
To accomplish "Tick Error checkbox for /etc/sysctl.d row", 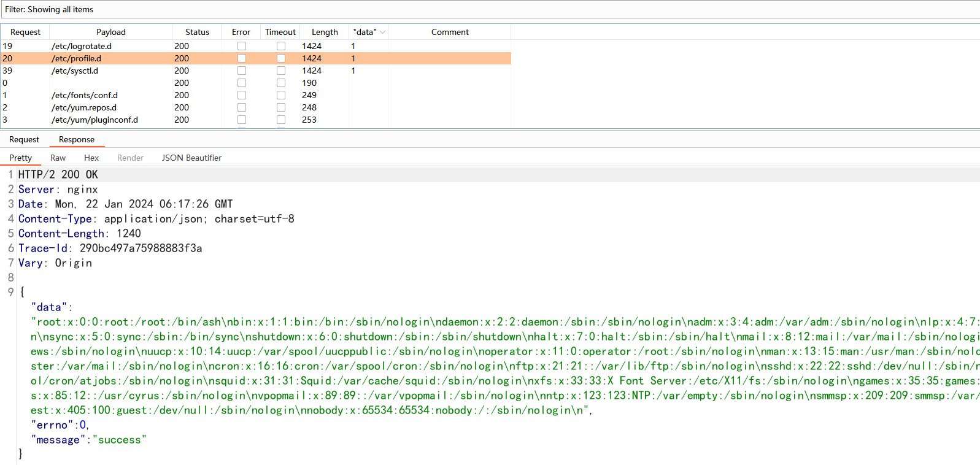I will (242, 71).
